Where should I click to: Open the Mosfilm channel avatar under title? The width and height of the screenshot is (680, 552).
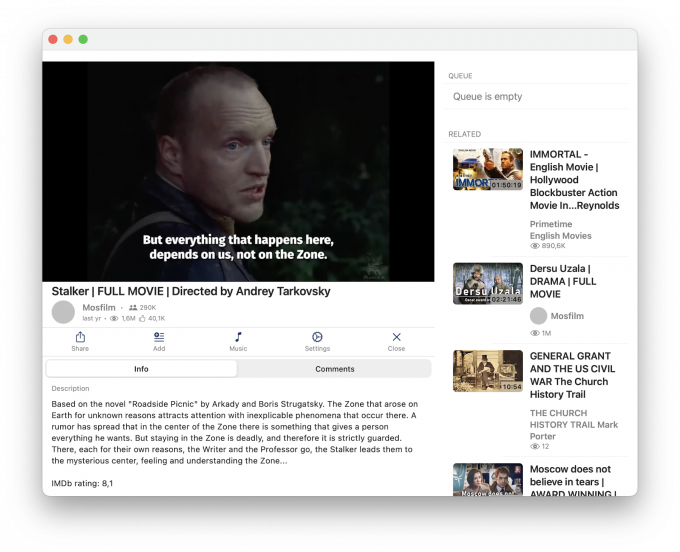tap(63, 312)
